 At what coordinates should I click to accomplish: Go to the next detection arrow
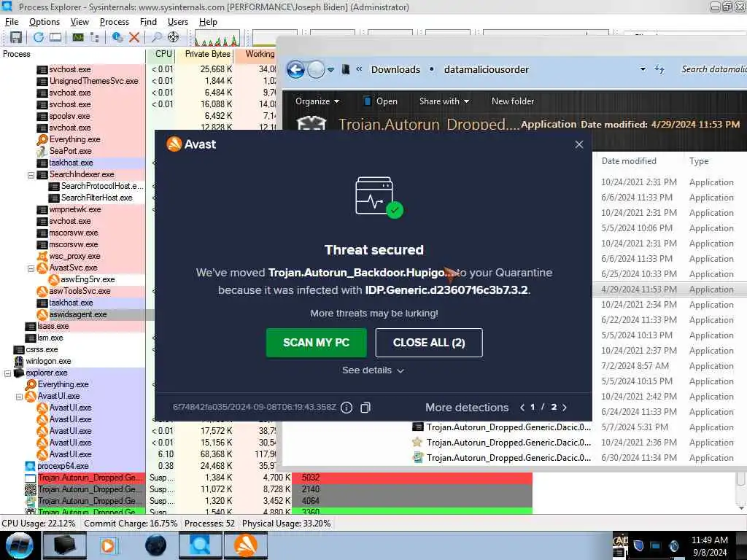[565, 408]
